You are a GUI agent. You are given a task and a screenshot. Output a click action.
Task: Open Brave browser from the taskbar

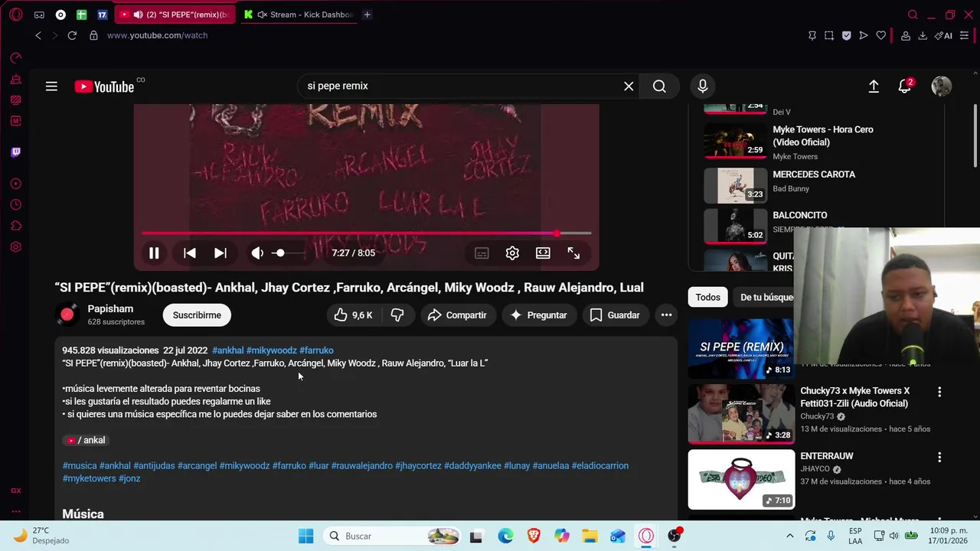(534, 536)
